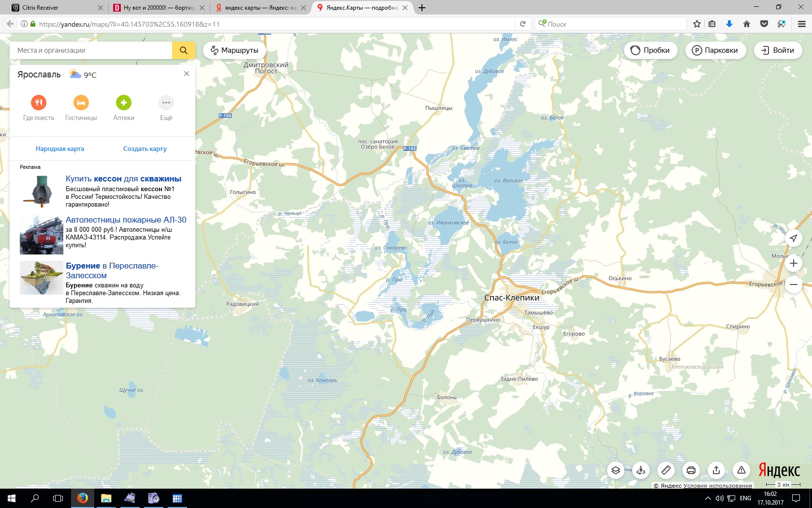Close the Ярославль info panel
The height and width of the screenshot is (508, 812).
coord(187,74)
